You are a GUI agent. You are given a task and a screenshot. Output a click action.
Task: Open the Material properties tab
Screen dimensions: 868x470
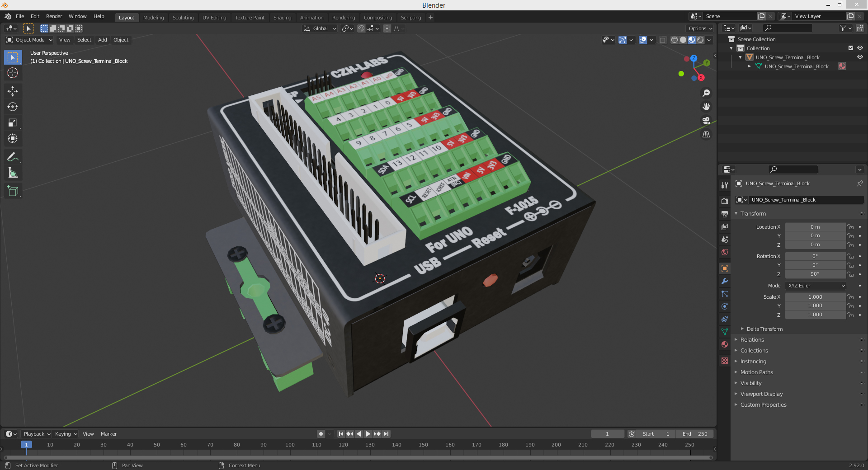coord(725,344)
